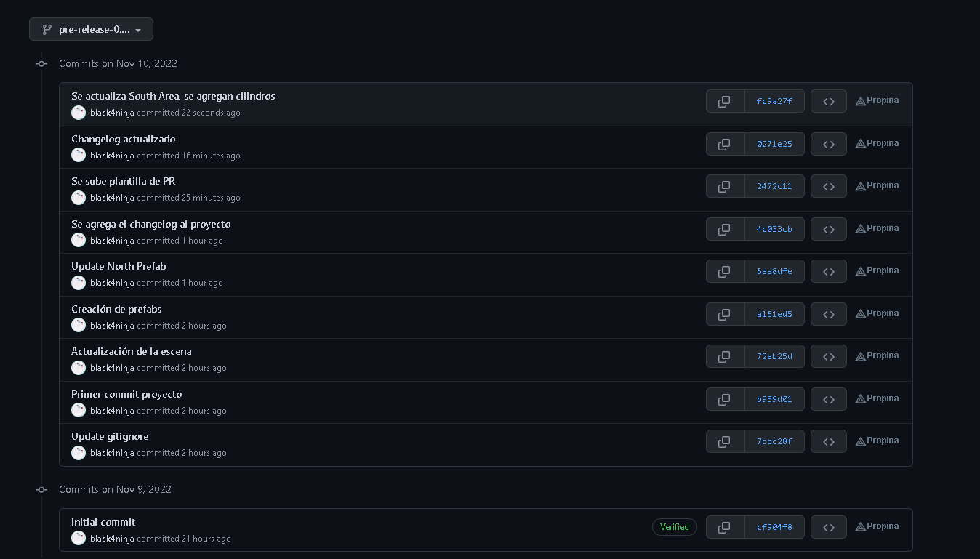
Task: Open black4ninja avatar on Update gitignore commit
Action: (x=79, y=453)
